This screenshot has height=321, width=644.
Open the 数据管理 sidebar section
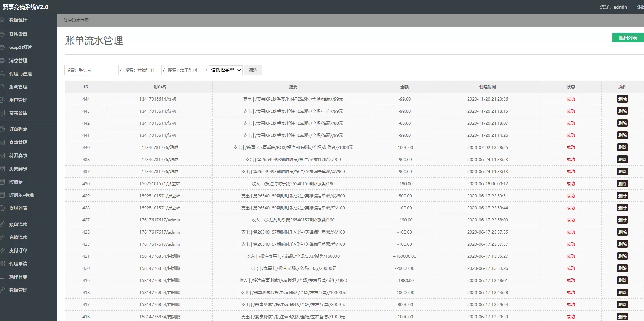coord(18,290)
